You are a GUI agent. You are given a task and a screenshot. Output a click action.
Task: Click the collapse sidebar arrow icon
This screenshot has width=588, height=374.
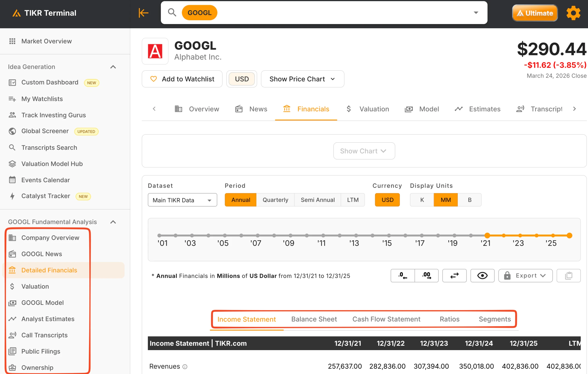coord(143,13)
